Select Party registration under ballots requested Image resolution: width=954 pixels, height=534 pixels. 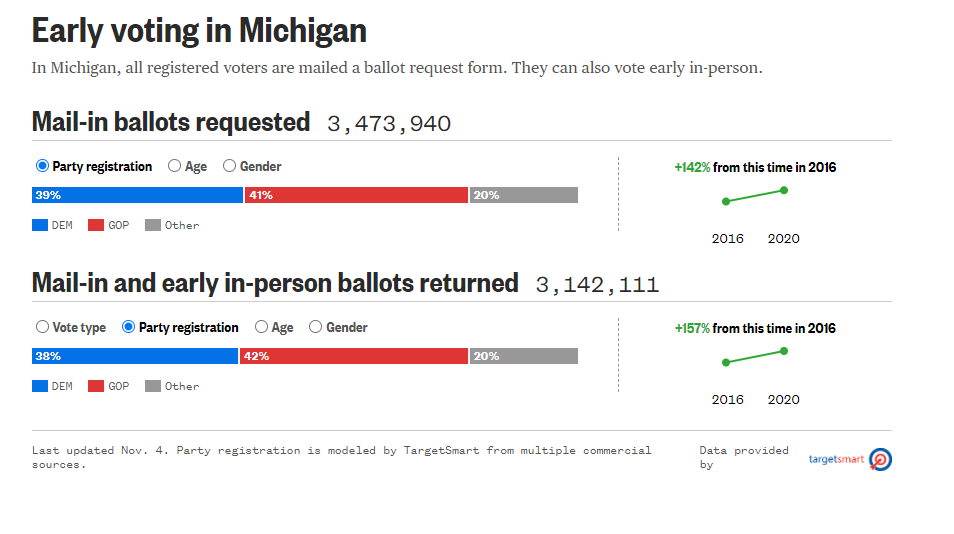pyautogui.click(x=42, y=166)
